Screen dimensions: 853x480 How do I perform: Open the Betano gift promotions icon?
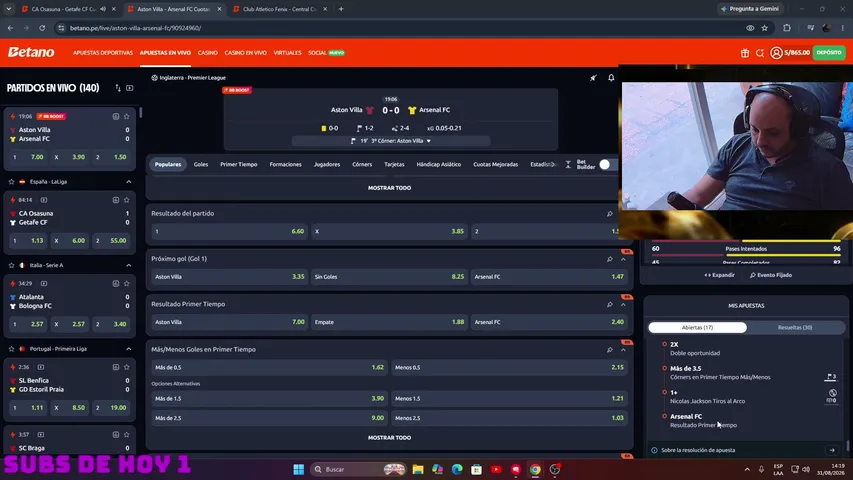[745, 53]
